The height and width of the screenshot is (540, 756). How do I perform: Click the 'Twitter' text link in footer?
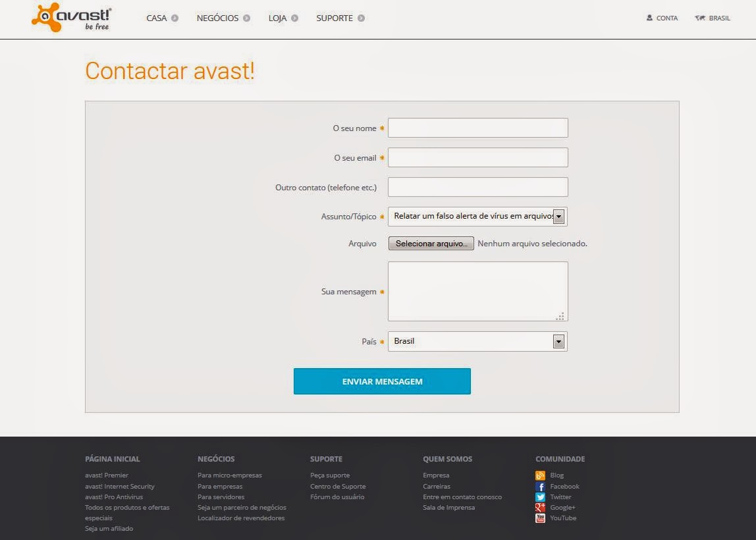pyautogui.click(x=560, y=497)
